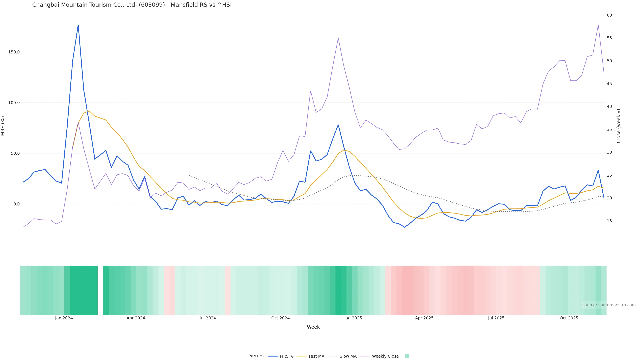Click the dotted Slow MA legend line icon

click(x=333, y=356)
